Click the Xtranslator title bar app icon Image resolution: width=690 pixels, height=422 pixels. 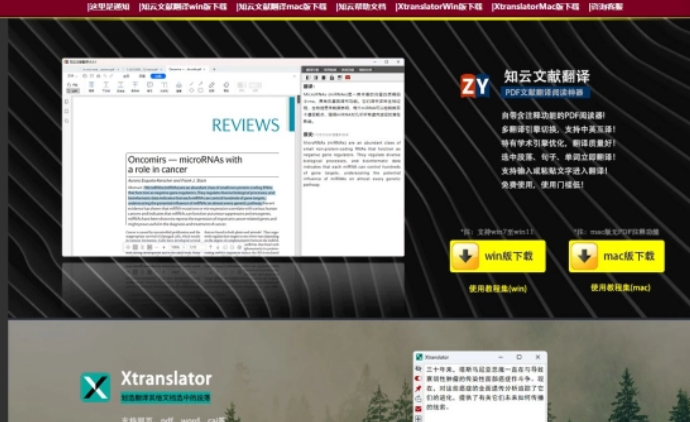click(419, 357)
